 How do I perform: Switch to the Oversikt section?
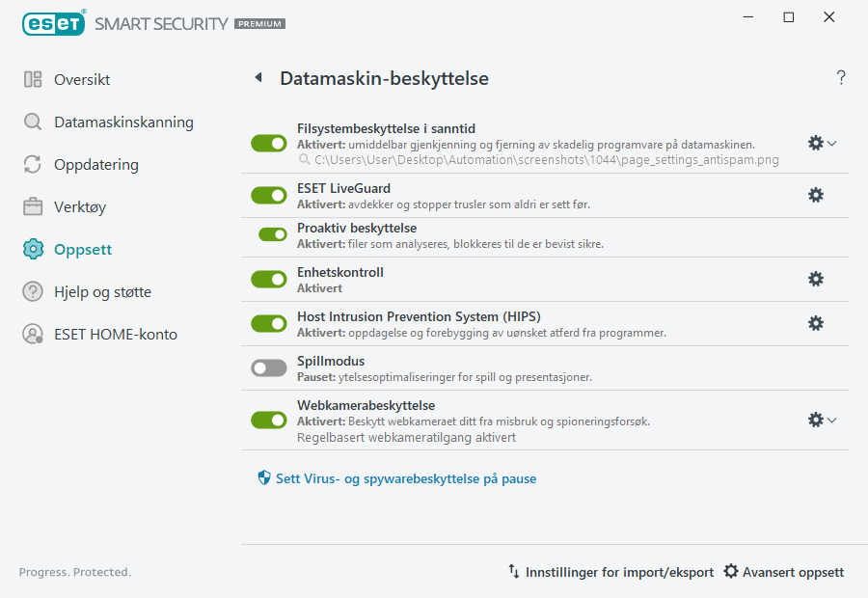[x=82, y=79]
